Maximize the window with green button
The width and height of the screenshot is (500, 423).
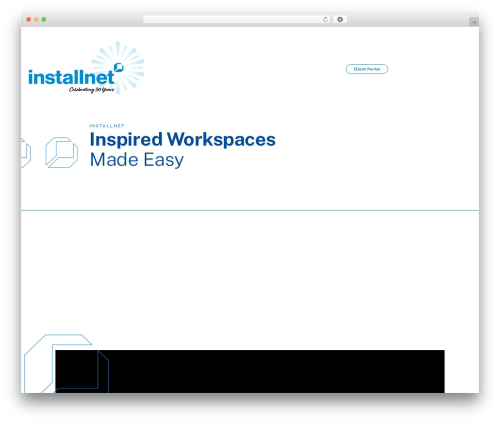(44, 19)
